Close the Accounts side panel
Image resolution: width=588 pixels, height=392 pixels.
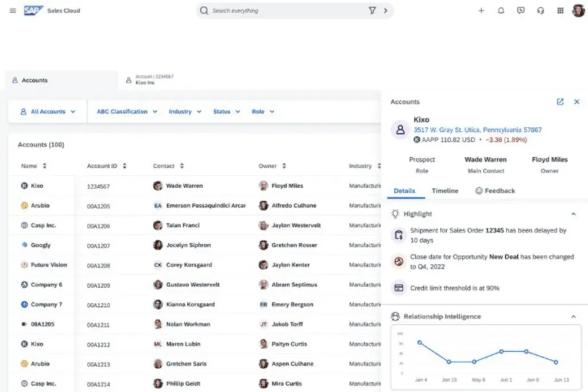coord(577,102)
